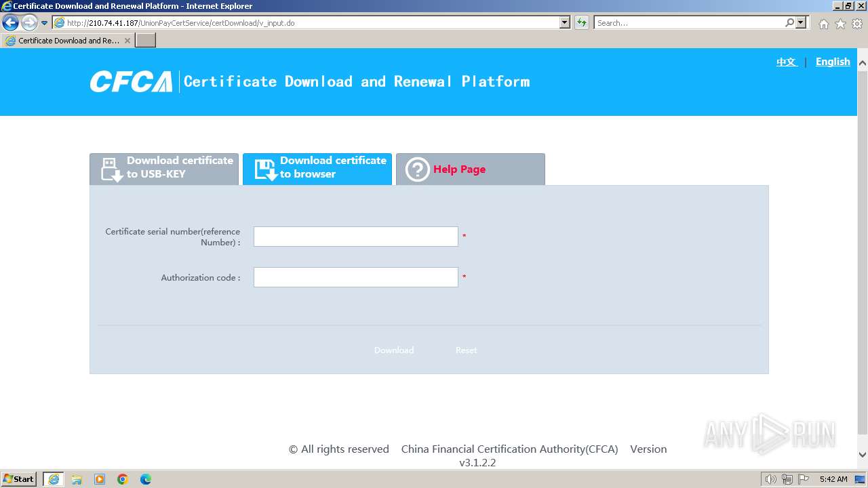This screenshot has width=868, height=488.
Task: Open the Help Page tab
Action: (x=471, y=169)
